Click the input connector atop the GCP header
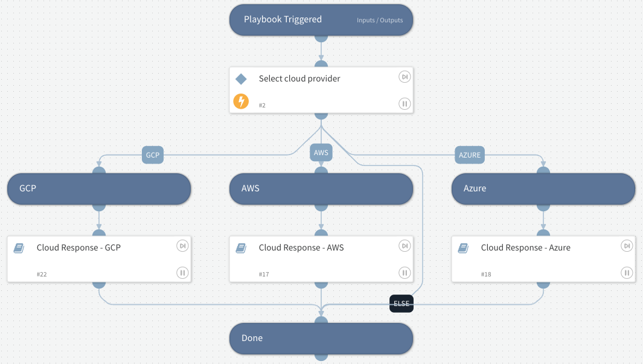 coord(99,170)
